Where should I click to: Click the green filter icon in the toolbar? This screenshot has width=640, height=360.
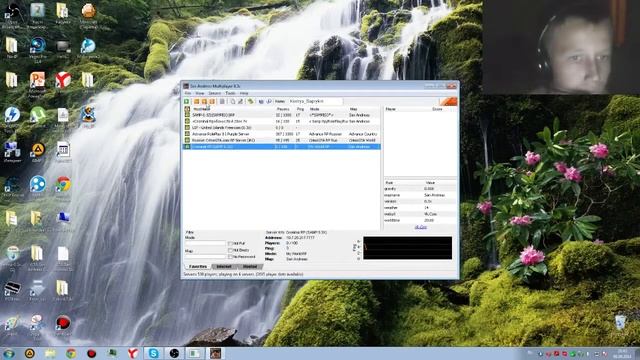(250, 101)
